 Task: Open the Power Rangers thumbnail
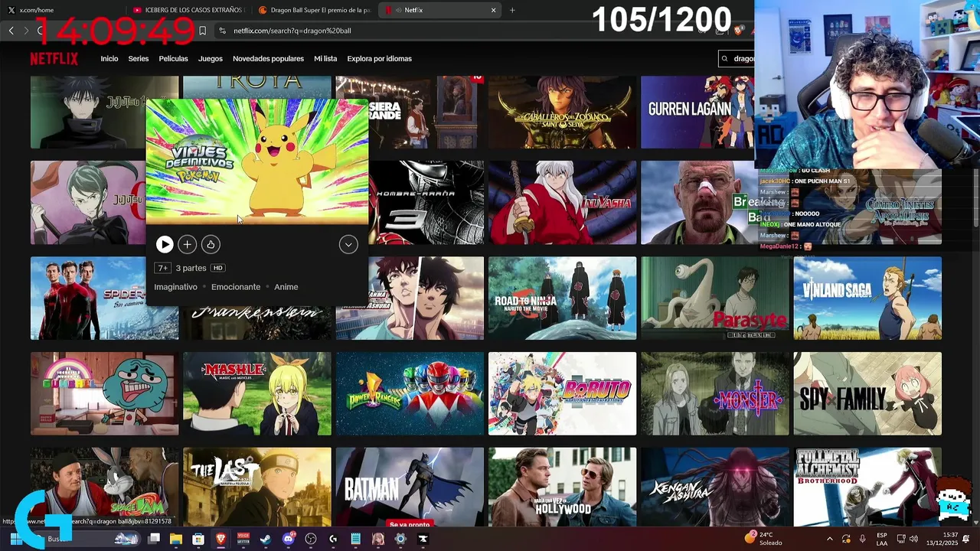pos(410,393)
